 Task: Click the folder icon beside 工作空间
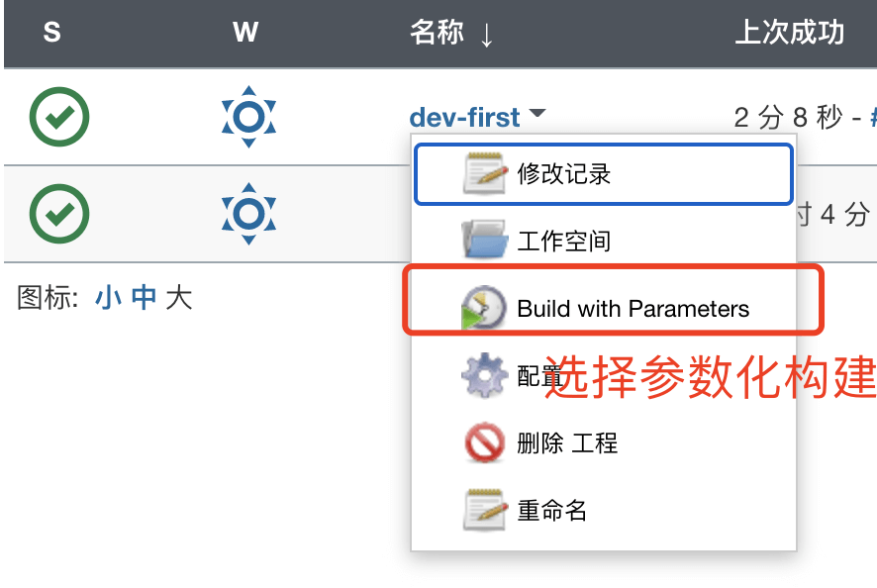pos(485,241)
